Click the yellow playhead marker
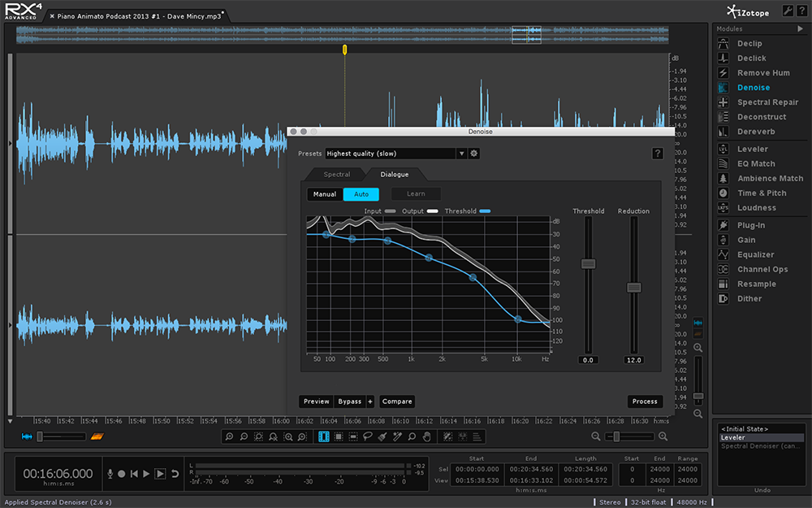Viewport: 812px width, 508px height. click(x=345, y=50)
